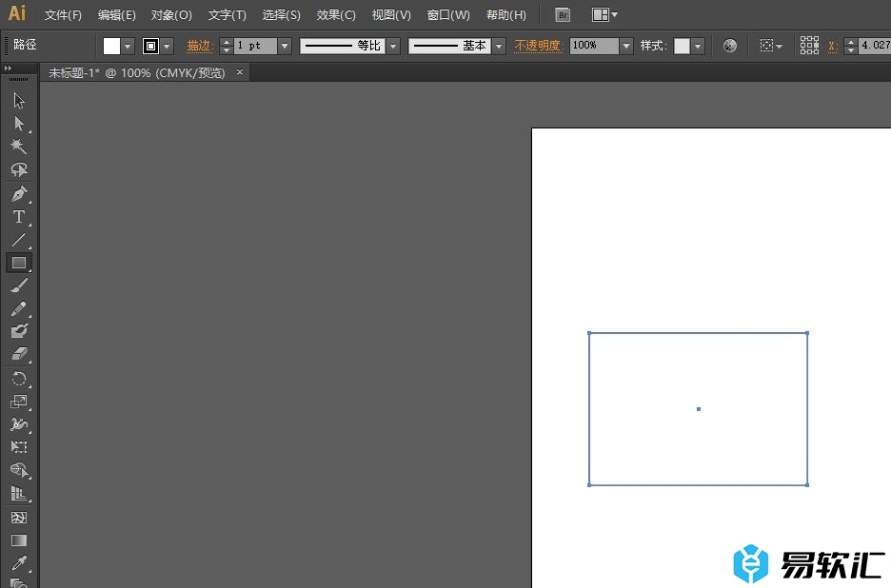Expand the brush definition 基本 dropdown
The image size is (891, 588).
point(499,46)
